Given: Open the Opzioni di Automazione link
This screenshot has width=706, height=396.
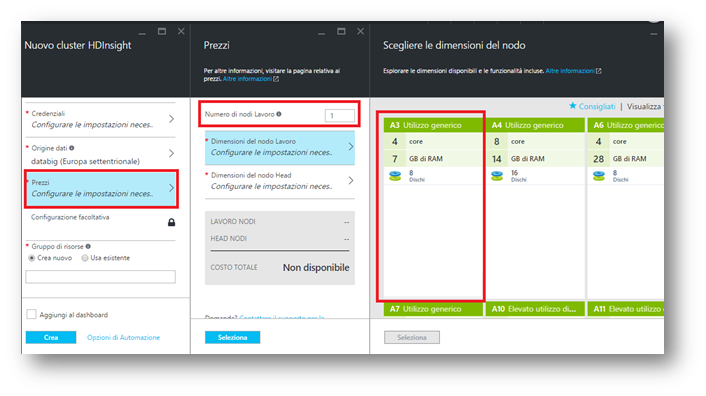Looking at the screenshot, I should 123,337.
